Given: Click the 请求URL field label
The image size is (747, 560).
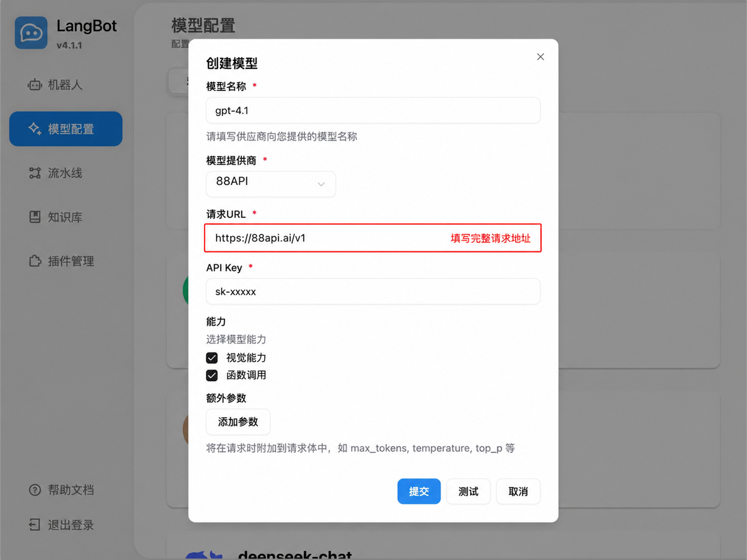Looking at the screenshot, I should point(226,214).
